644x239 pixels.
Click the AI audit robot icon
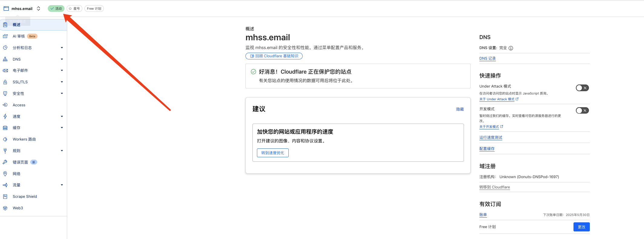click(5, 36)
